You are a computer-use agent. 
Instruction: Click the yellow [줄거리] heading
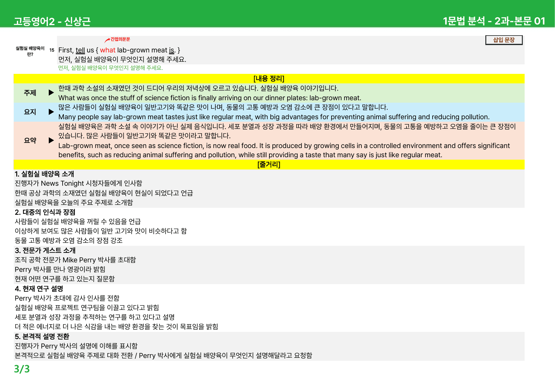tap(269, 165)
